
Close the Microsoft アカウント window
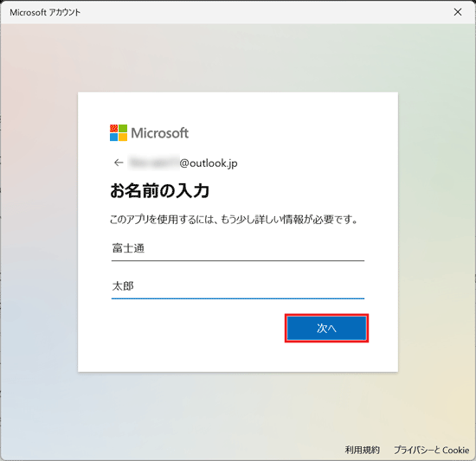click(x=458, y=12)
